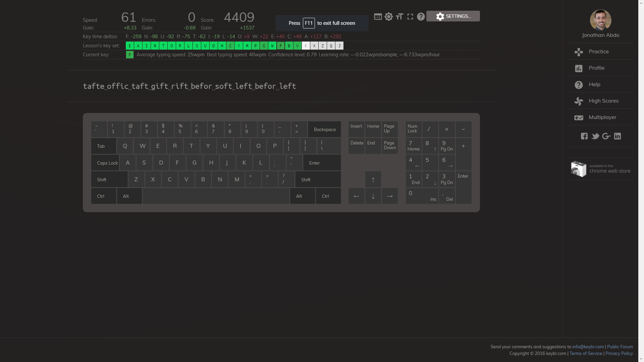Toggle fullscreen with the fullscreen icon
644x362 pixels.
pos(410,16)
